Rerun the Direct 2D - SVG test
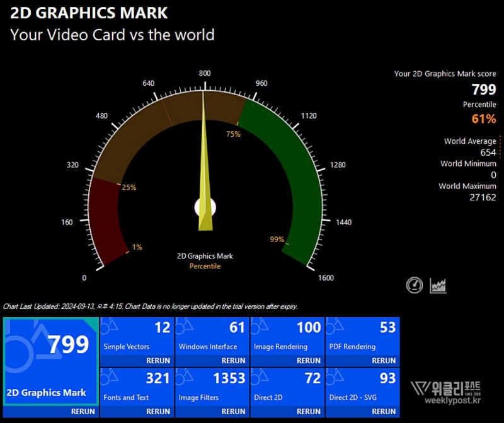The width and height of the screenshot is (504, 423). pos(384,411)
